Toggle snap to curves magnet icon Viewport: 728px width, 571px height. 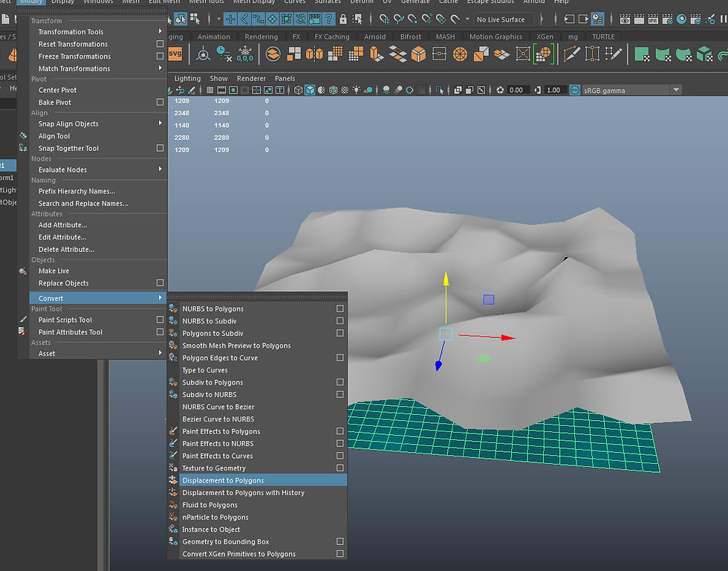point(398,19)
